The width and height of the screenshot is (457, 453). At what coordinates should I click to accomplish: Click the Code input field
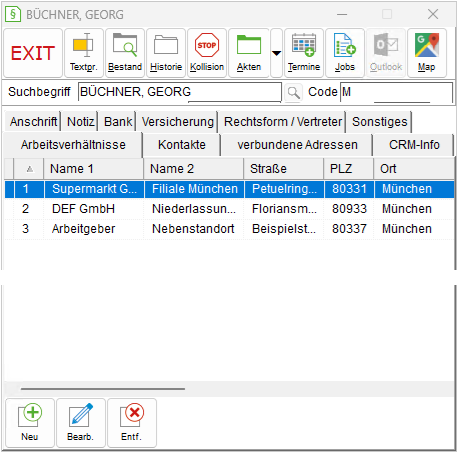point(396,92)
